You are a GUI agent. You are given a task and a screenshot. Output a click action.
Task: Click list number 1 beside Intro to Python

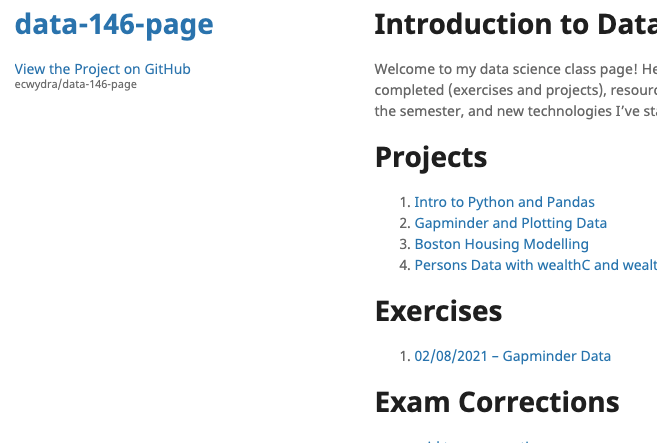click(x=404, y=202)
